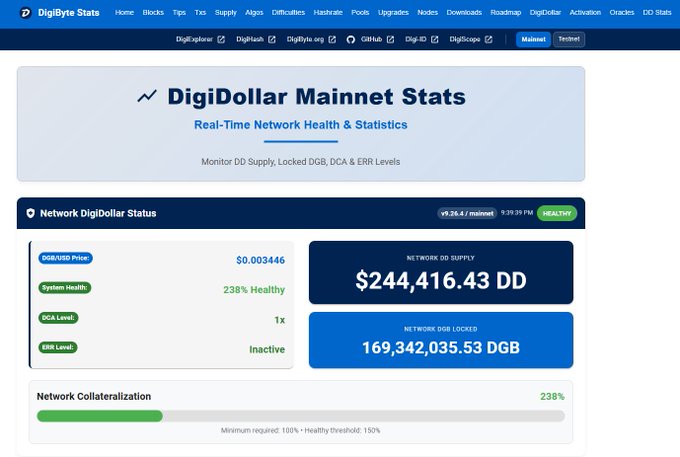This screenshot has width=680, height=457.
Task: Click the 238% collateralization percentage
Action: click(552, 396)
